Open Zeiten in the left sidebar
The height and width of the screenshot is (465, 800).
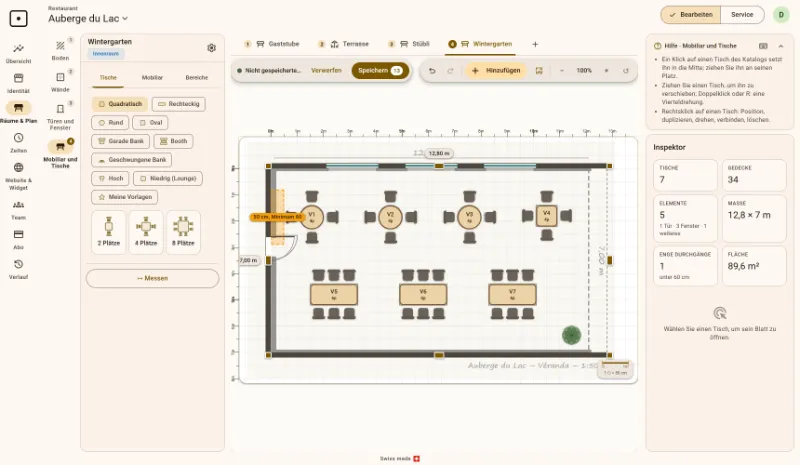tap(18, 143)
